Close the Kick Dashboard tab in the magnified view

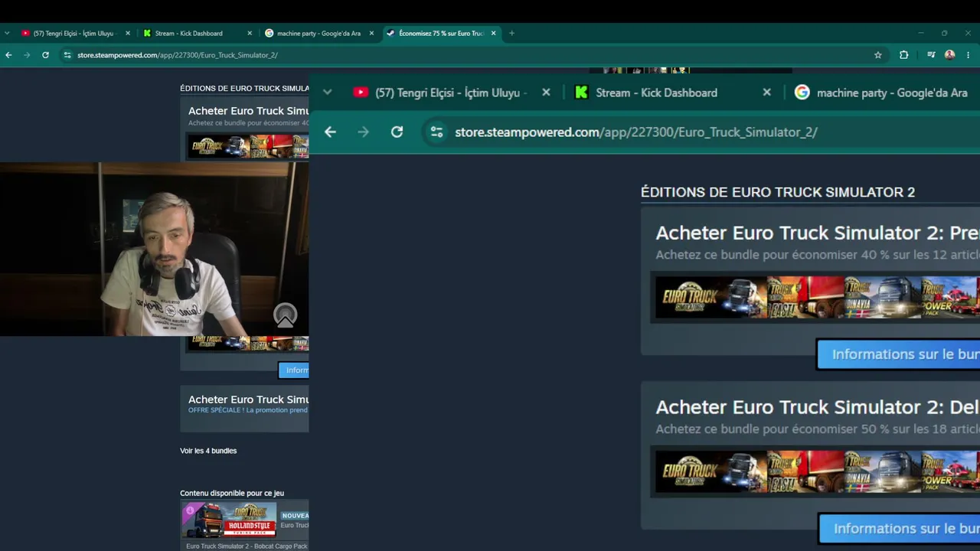point(766,93)
